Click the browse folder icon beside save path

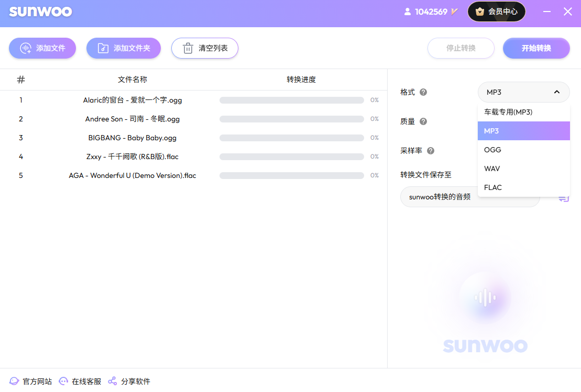tap(564, 198)
